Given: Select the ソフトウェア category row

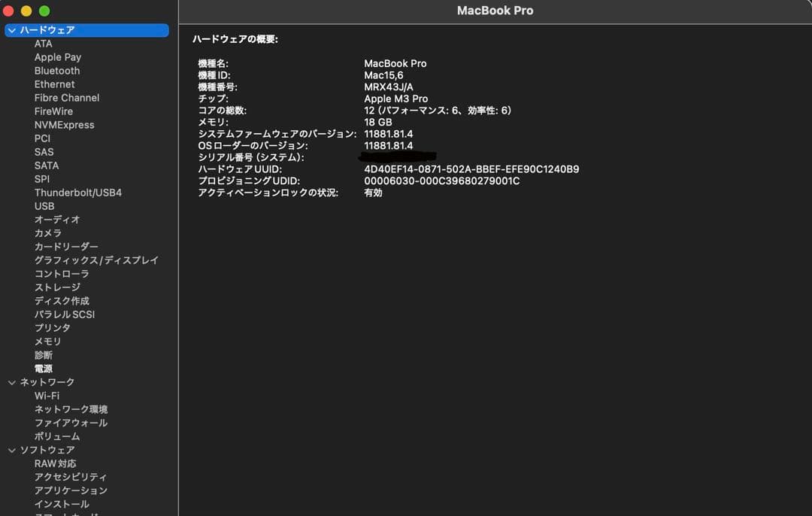Looking at the screenshot, I should [x=47, y=451].
